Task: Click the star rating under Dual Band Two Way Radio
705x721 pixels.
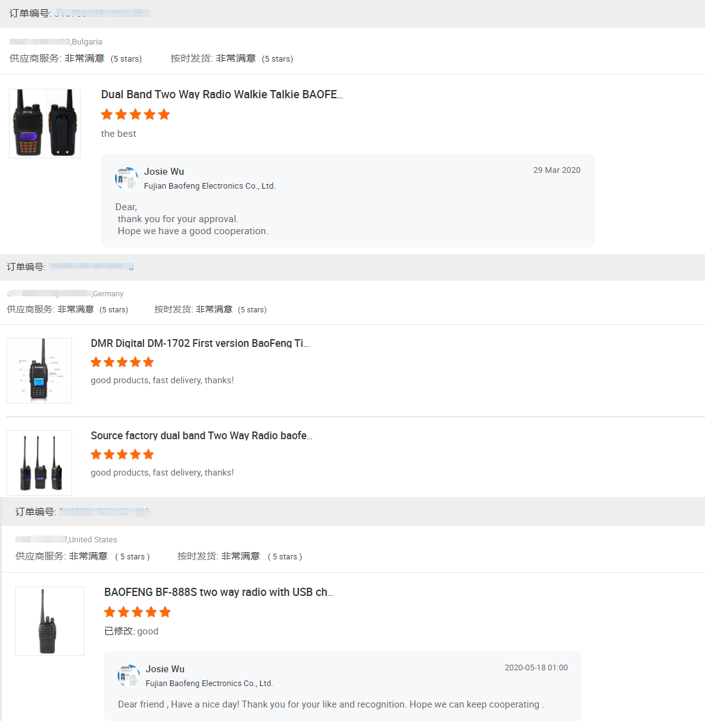Action: point(136,114)
